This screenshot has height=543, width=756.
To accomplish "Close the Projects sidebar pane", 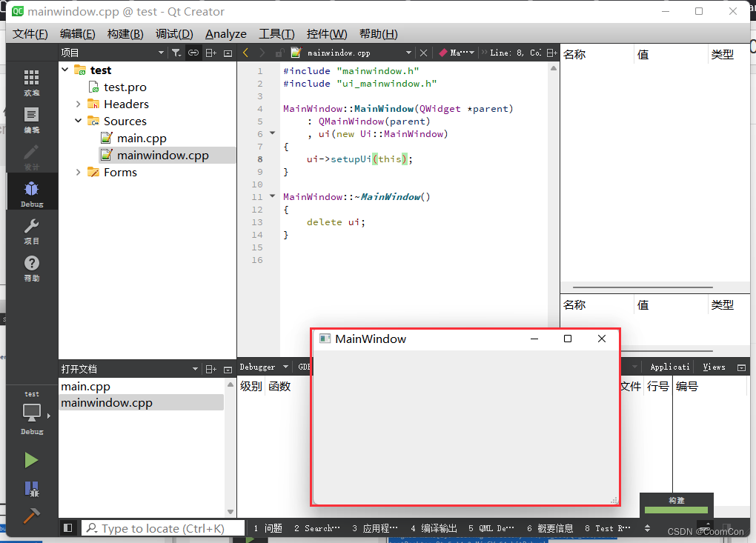I will tap(228, 53).
